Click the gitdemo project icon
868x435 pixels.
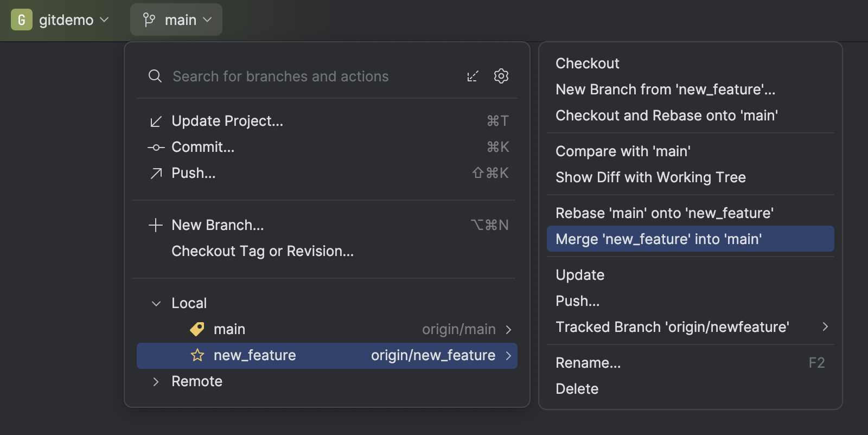pyautogui.click(x=22, y=20)
